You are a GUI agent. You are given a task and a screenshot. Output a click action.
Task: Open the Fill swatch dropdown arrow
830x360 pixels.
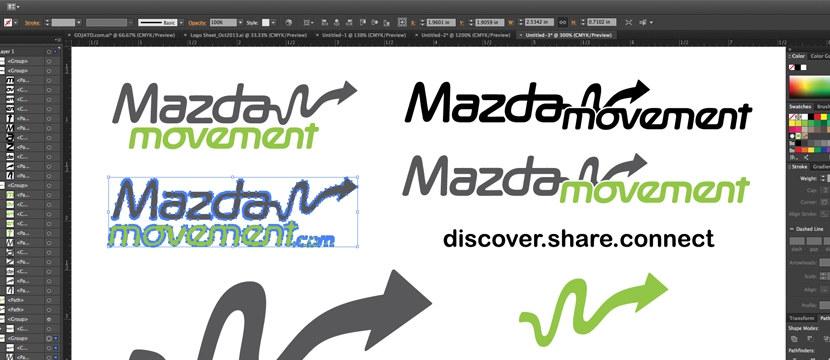pyautogui.click(x=16, y=23)
